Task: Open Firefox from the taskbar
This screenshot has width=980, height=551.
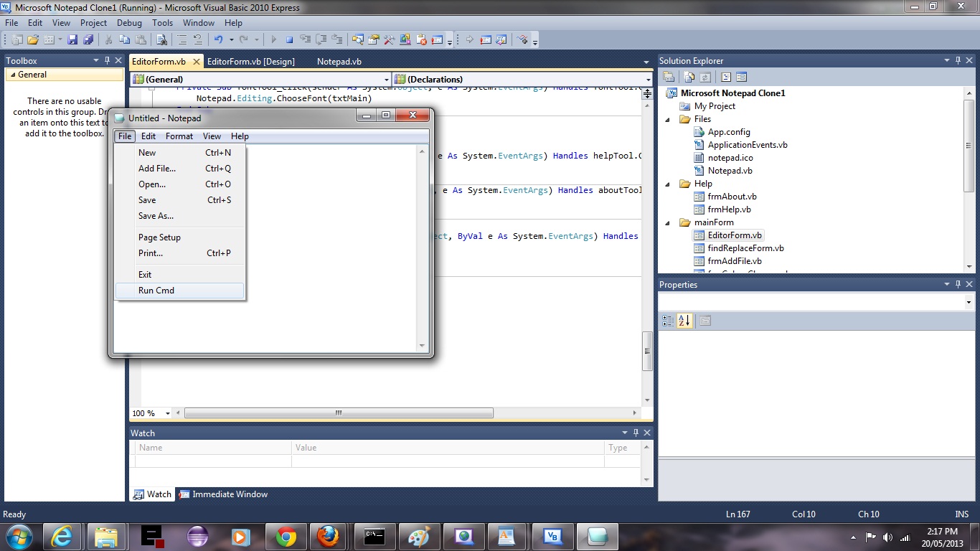Action: pyautogui.click(x=329, y=536)
